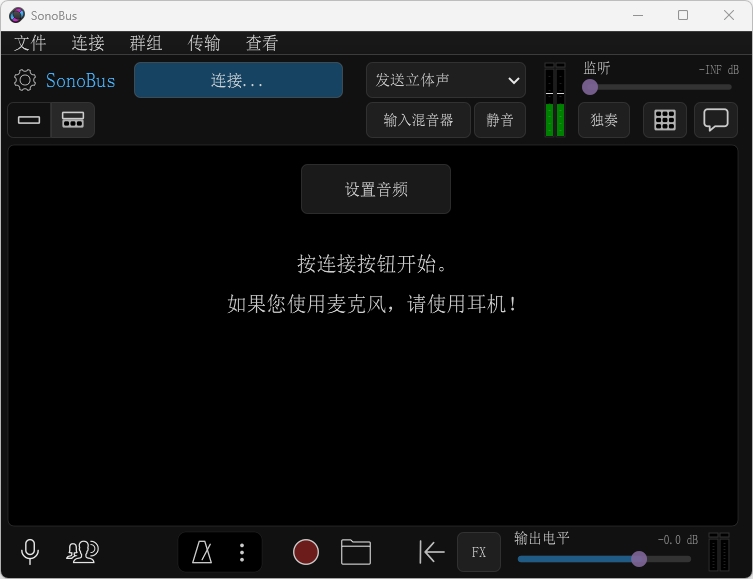Switch to the minimal single-row view
Screen dimensions: 753x579
29,120
